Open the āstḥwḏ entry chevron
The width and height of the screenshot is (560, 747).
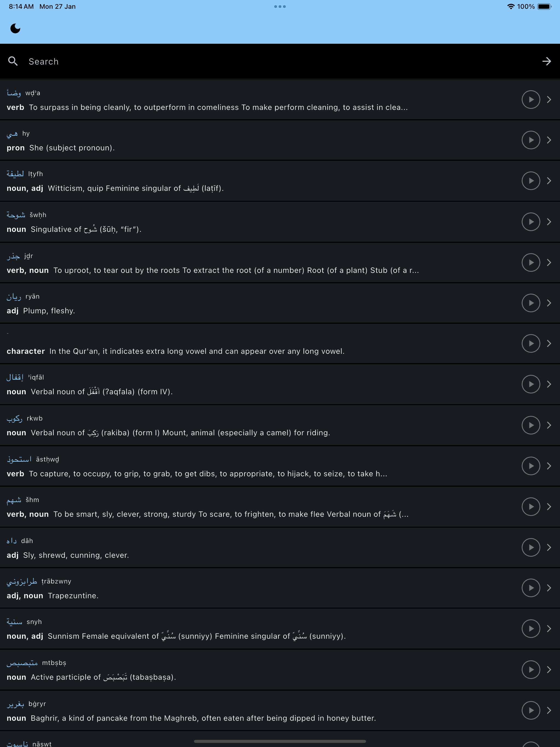(x=549, y=466)
